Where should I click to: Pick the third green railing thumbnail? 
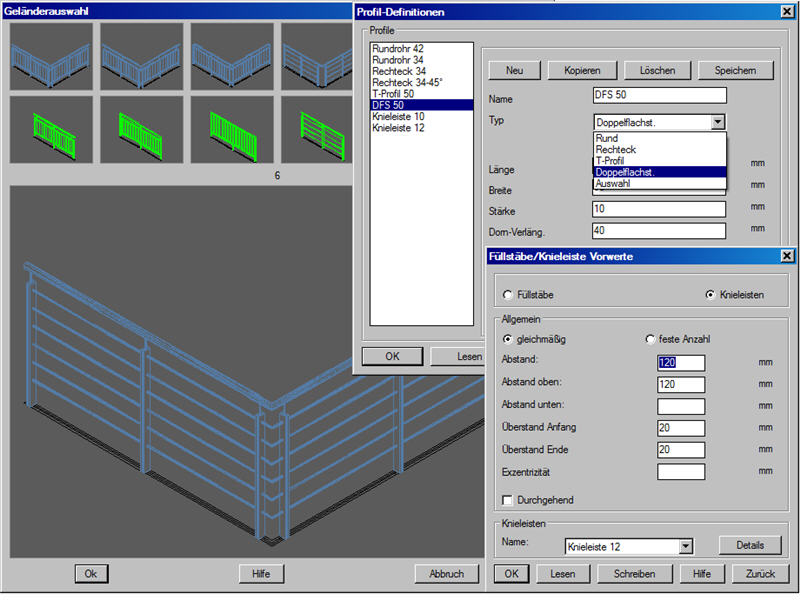point(231,129)
